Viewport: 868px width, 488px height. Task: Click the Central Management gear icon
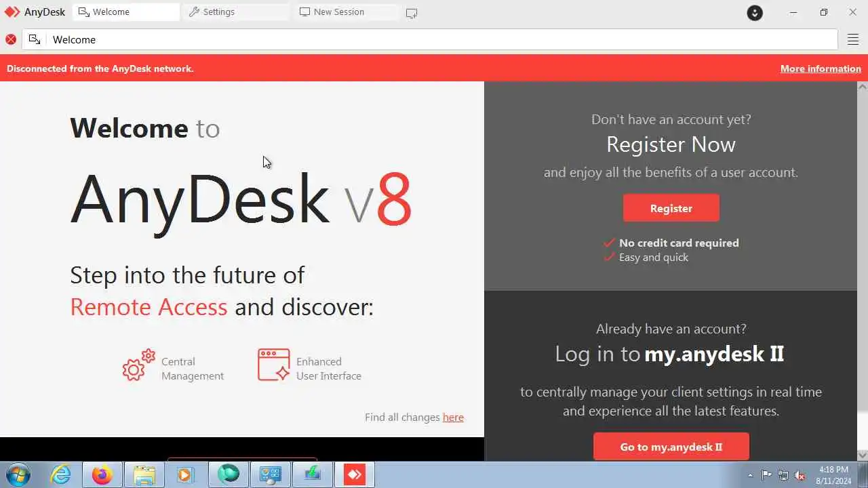(x=139, y=365)
